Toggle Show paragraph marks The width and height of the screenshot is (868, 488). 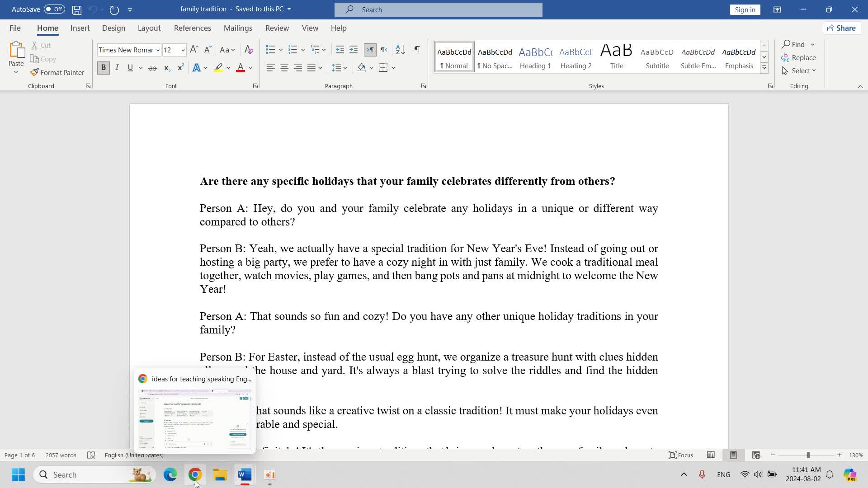pyautogui.click(x=417, y=50)
